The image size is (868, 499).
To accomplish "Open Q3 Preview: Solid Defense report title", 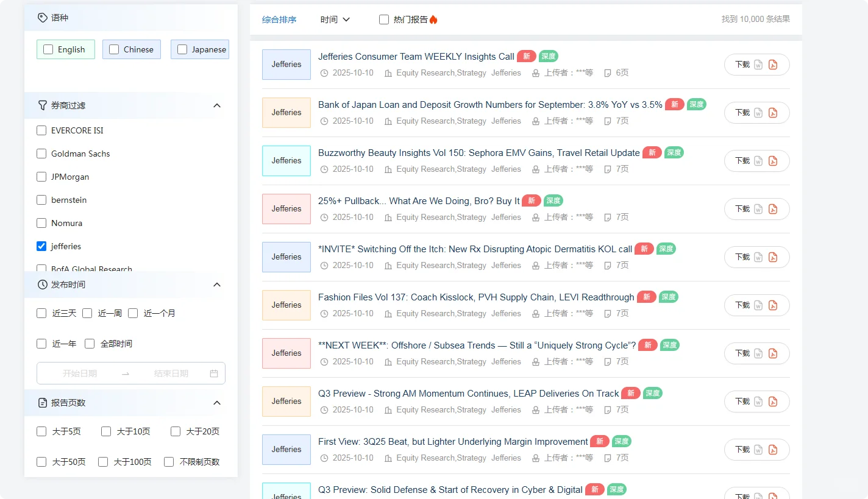I will tap(450, 490).
